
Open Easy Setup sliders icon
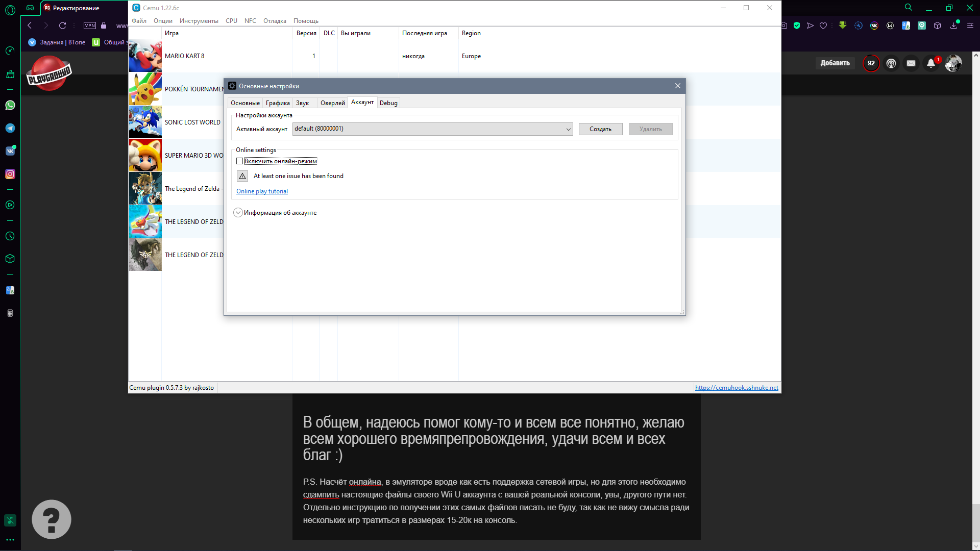970,26
